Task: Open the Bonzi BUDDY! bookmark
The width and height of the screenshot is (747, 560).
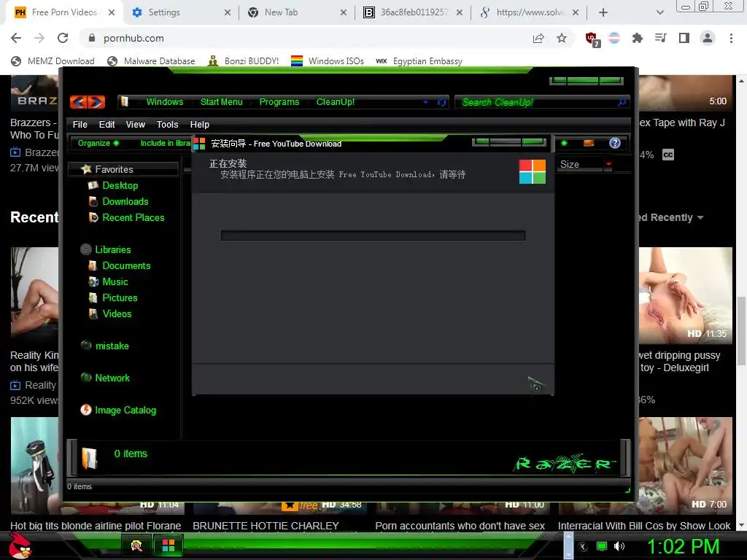Action: [x=244, y=61]
